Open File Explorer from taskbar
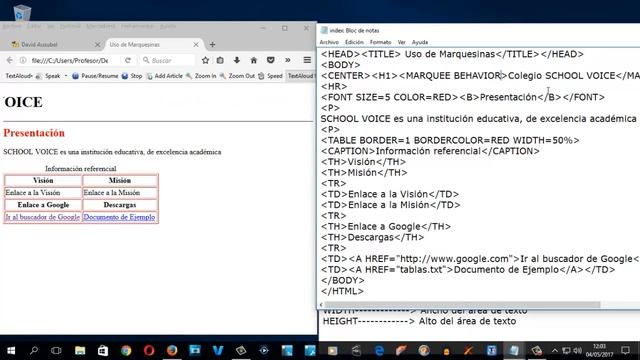 80,350
